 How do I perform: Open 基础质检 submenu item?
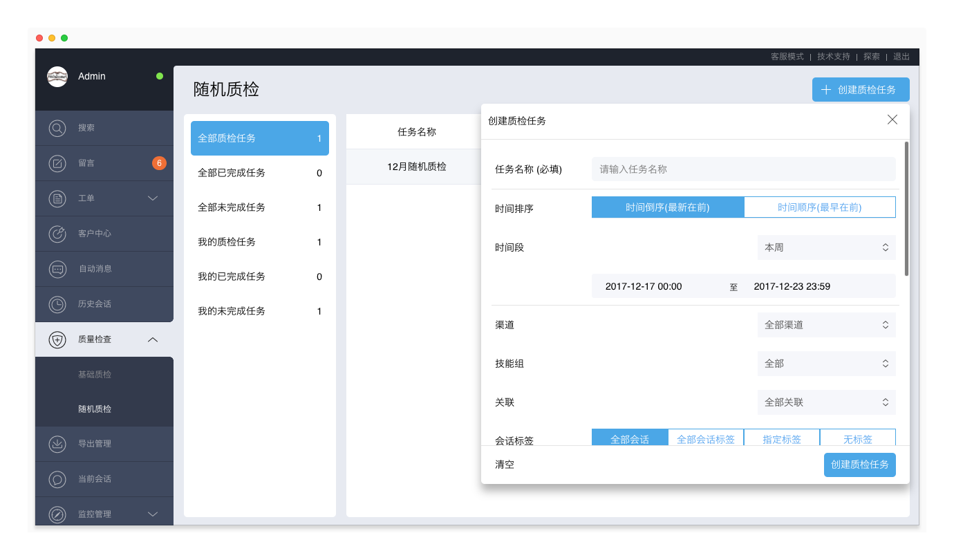(x=95, y=375)
